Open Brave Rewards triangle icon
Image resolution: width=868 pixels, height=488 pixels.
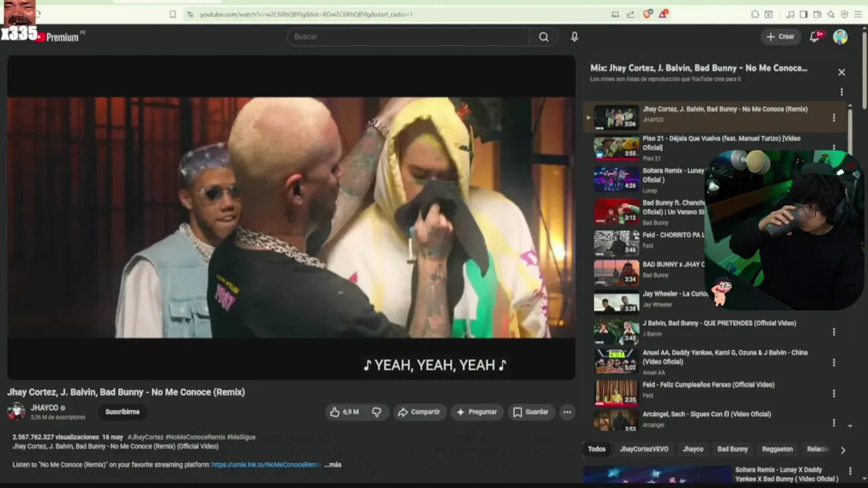coord(663,14)
